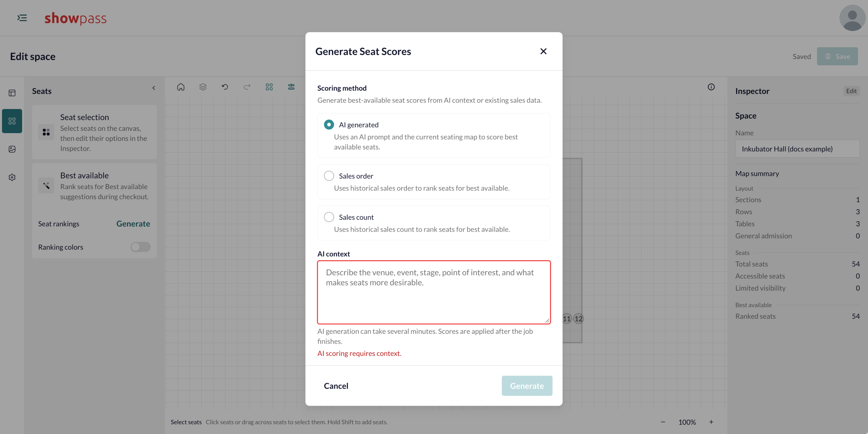Click the Seat selection card title
868x434 pixels.
click(x=85, y=117)
